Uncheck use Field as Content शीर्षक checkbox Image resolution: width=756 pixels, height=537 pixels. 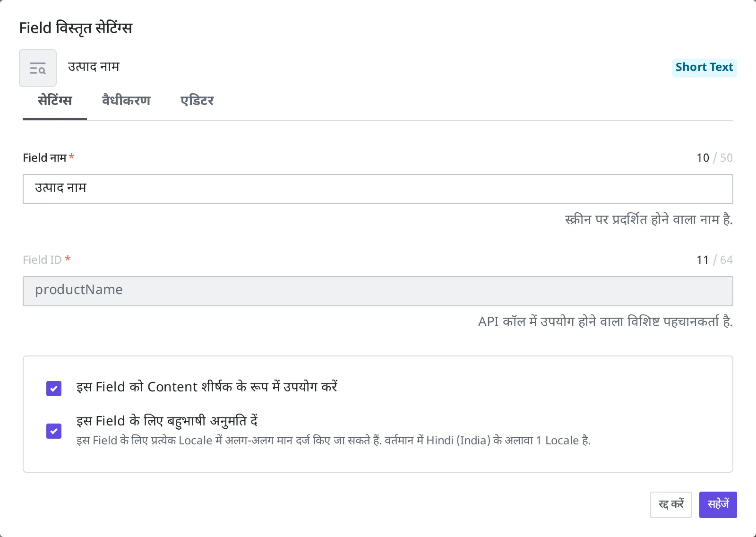pyautogui.click(x=54, y=389)
